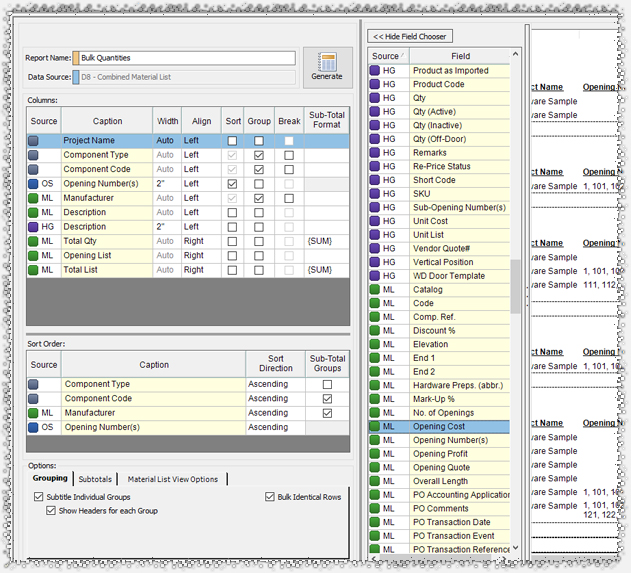Screen dimensions: 631x573
Task: Open the Data Source combo box
Action: click(188, 76)
